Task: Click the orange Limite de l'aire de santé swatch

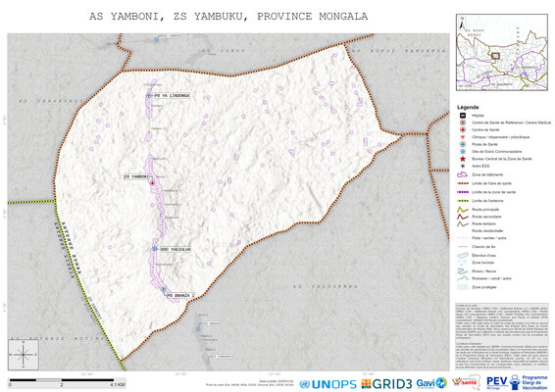Action: point(462,183)
